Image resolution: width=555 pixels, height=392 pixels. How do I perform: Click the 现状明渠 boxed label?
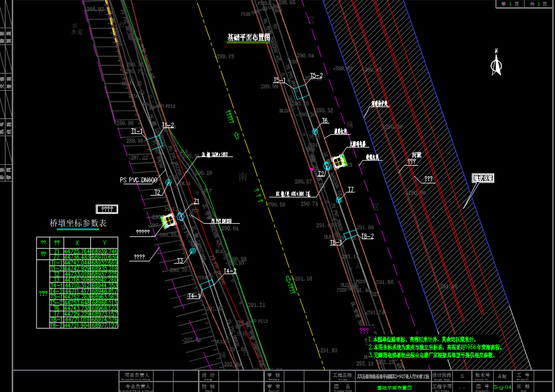point(482,178)
